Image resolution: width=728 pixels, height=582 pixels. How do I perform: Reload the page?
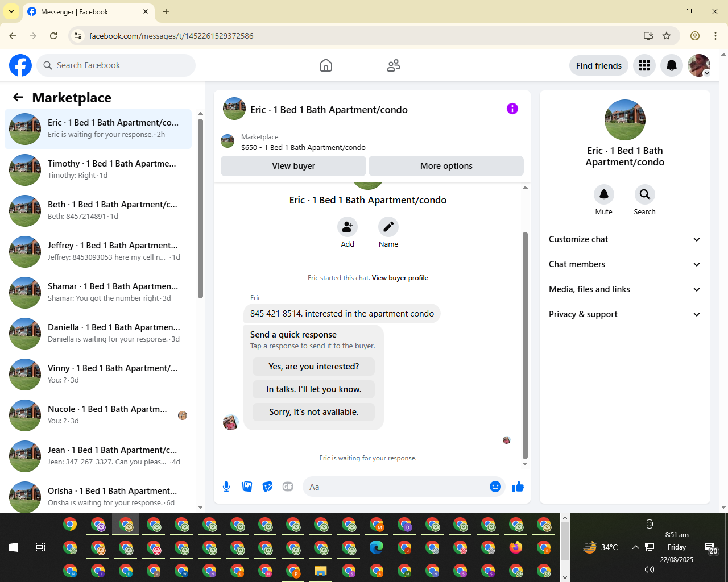coord(53,36)
